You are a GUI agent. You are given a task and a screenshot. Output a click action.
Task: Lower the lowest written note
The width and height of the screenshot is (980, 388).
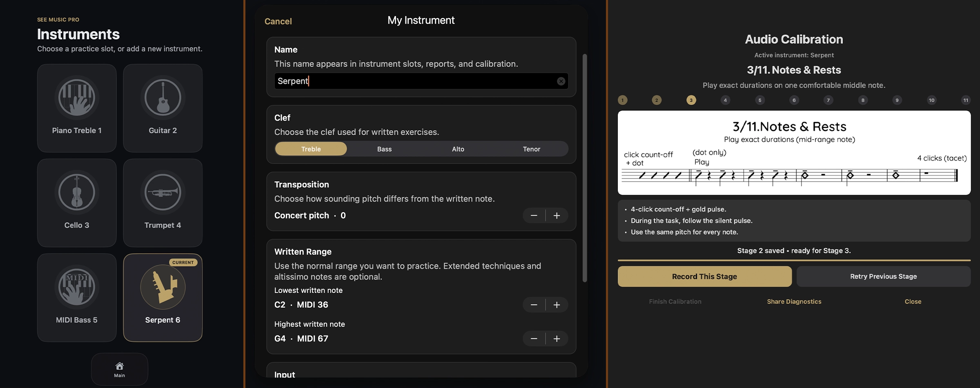(x=534, y=305)
